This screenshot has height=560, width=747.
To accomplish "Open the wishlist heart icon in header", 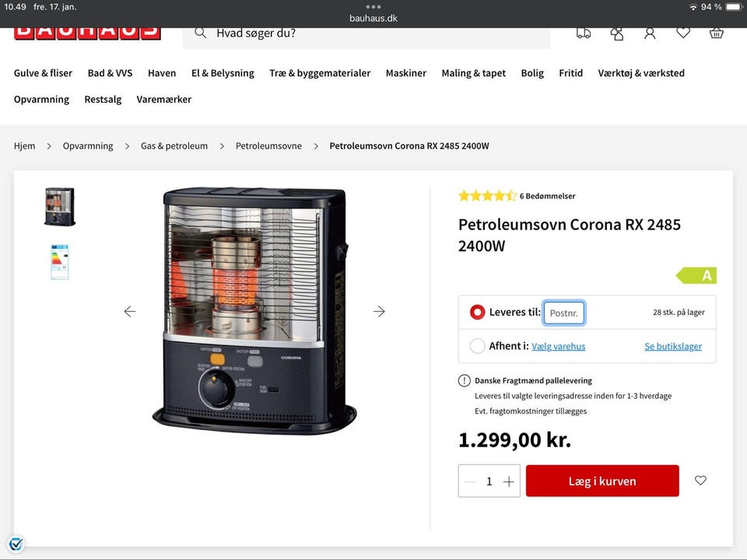I will [x=683, y=33].
